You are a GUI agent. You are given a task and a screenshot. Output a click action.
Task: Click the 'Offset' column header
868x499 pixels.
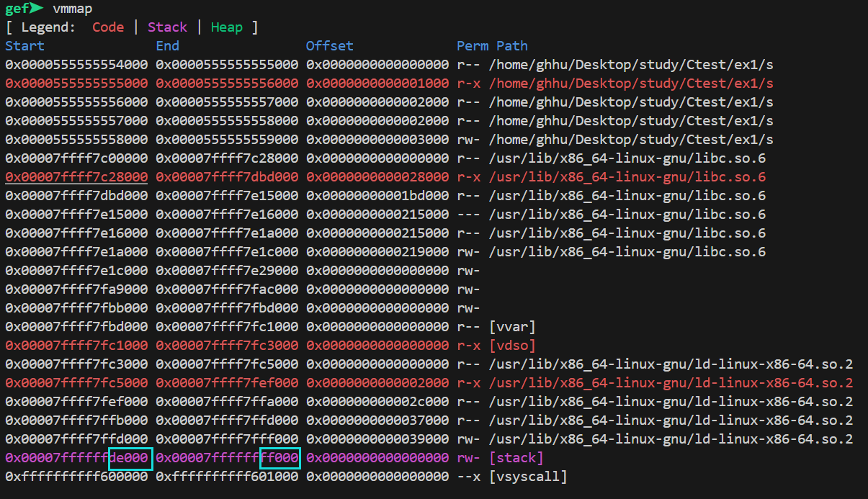[330, 46]
